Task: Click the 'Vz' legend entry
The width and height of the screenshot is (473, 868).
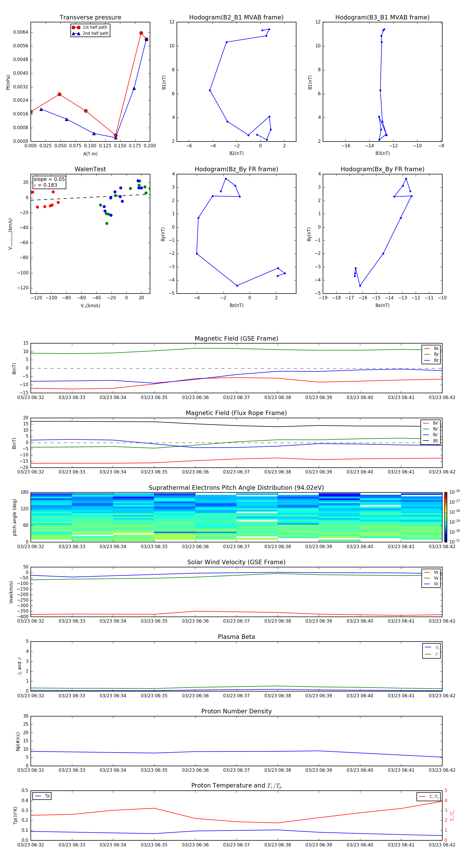Action: click(x=431, y=584)
